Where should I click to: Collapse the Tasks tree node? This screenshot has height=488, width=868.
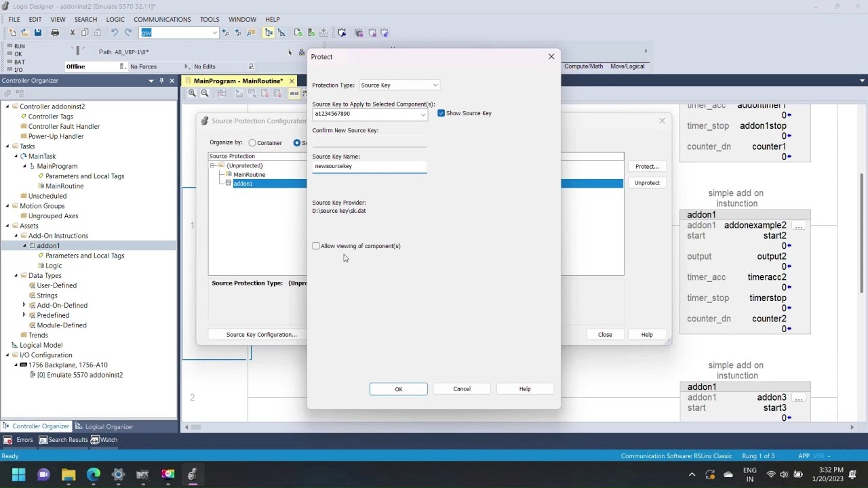coord(7,146)
